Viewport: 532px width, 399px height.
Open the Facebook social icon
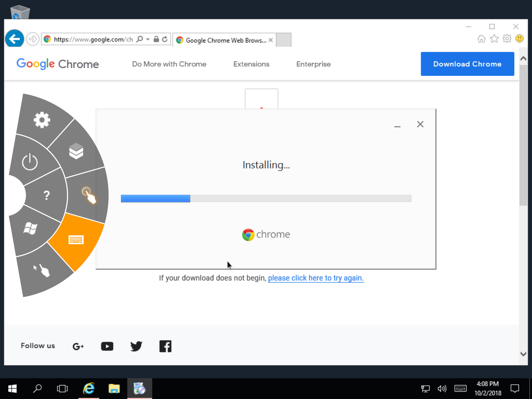point(165,346)
